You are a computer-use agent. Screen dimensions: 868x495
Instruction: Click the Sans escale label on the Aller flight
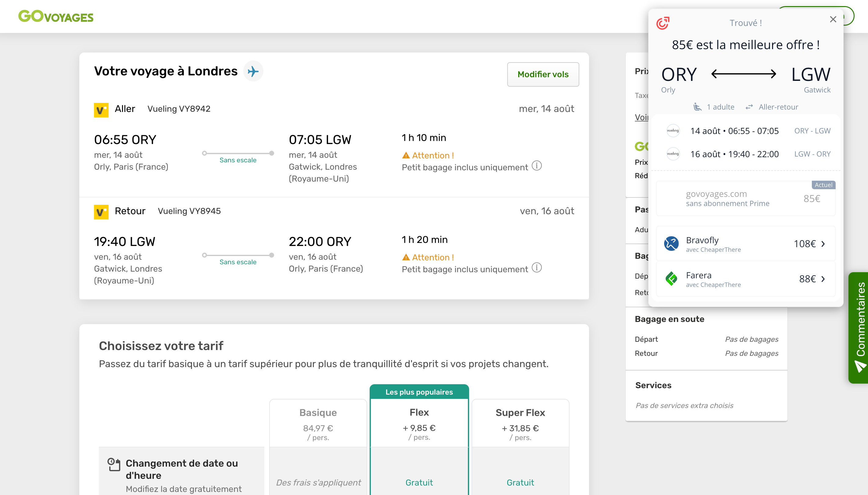pos(238,160)
